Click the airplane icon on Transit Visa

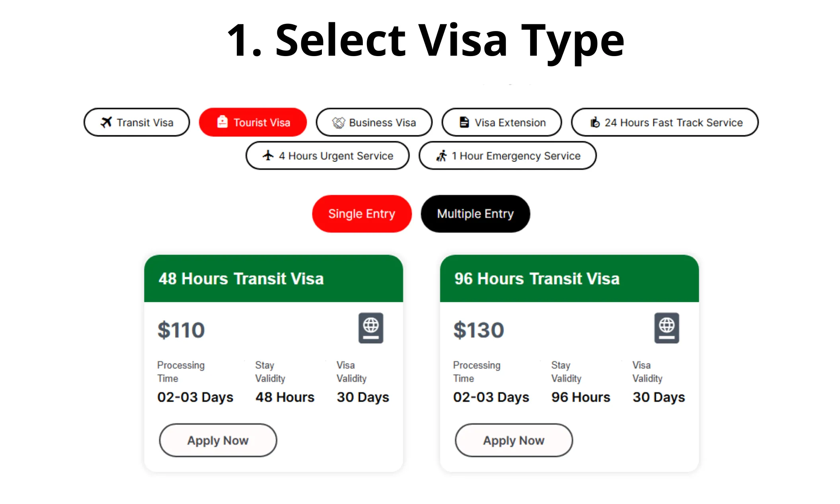(106, 122)
